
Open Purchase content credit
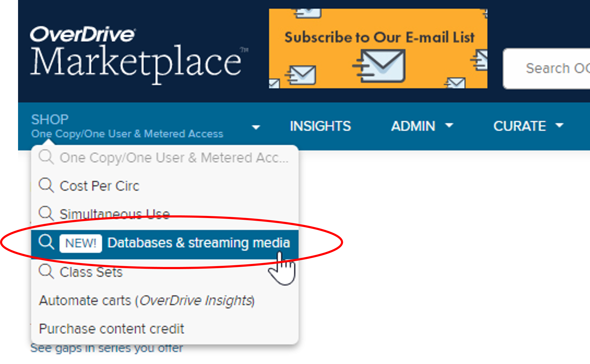(x=111, y=329)
